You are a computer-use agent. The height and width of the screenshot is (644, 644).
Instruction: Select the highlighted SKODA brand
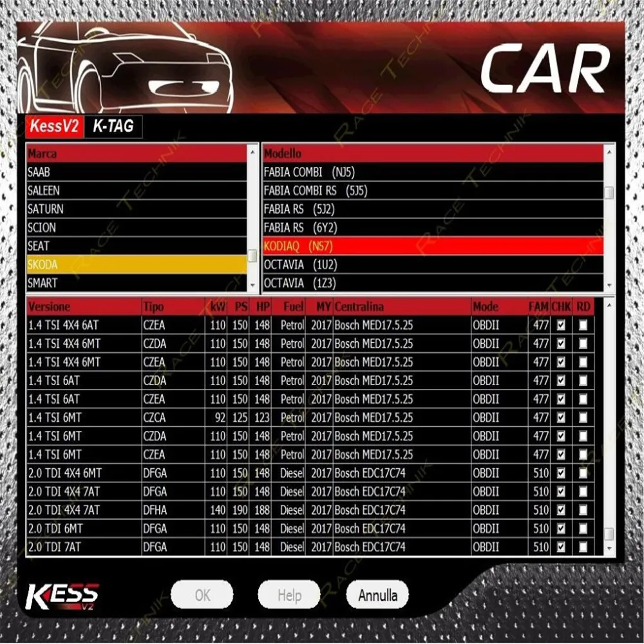tap(137, 265)
